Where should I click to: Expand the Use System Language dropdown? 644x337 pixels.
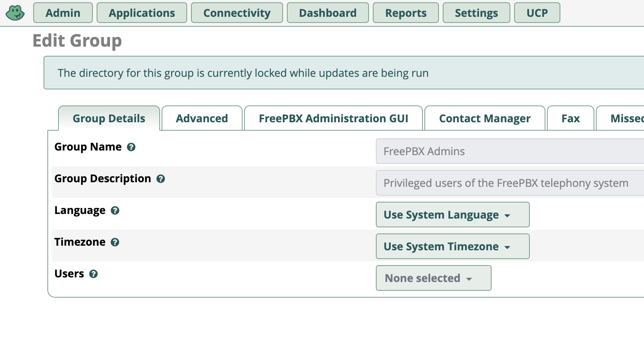(452, 215)
